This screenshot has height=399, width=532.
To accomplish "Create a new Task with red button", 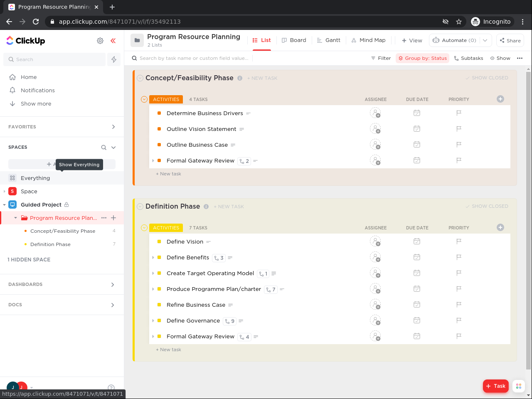I will pyautogui.click(x=495, y=386).
